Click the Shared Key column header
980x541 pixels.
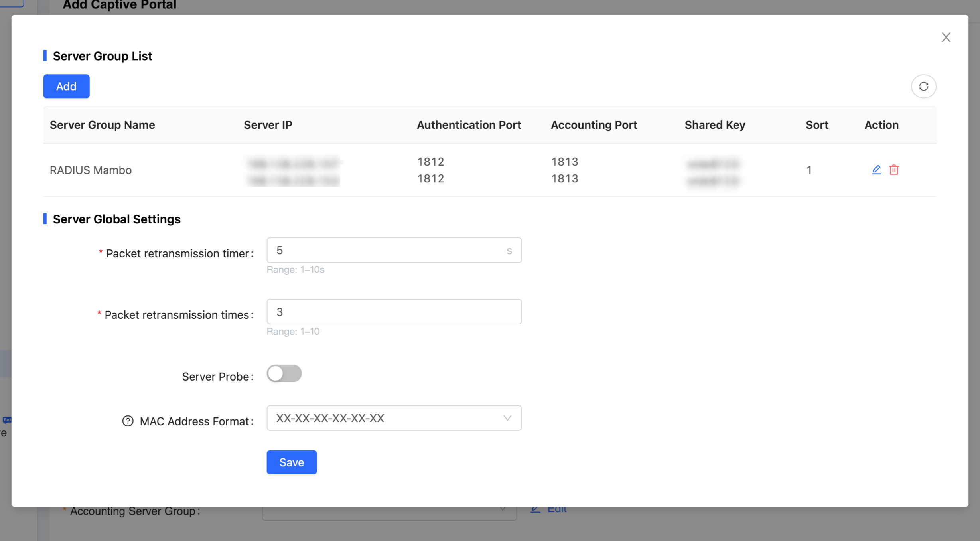pyautogui.click(x=714, y=125)
